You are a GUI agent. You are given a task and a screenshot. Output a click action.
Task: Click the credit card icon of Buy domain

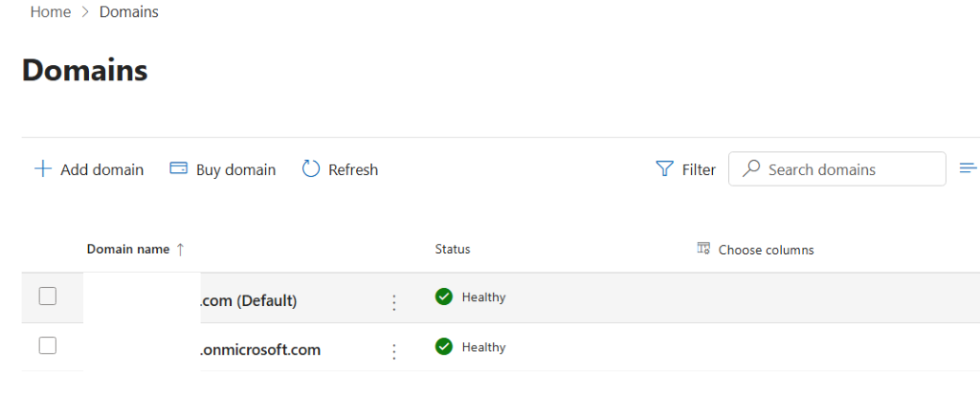[x=179, y=168]
